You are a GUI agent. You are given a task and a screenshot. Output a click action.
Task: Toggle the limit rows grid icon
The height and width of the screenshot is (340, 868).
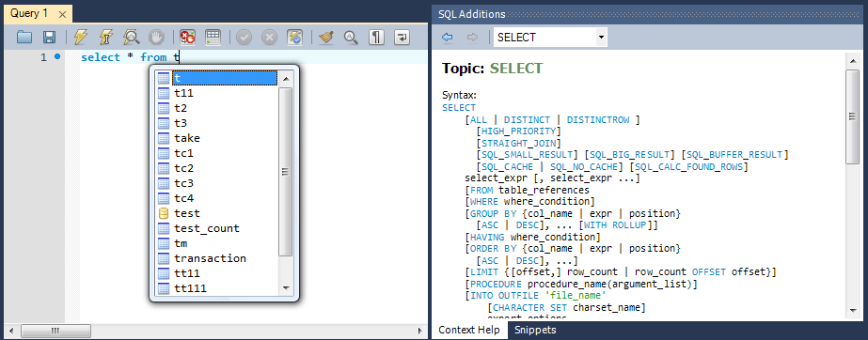click(x=213, y=37)
